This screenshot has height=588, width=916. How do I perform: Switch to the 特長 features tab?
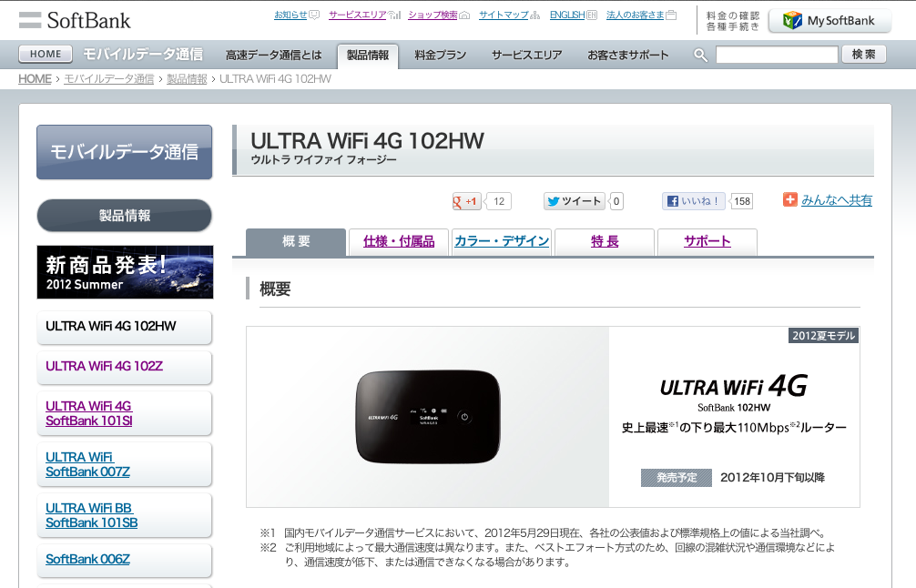(x=605, y=242)
